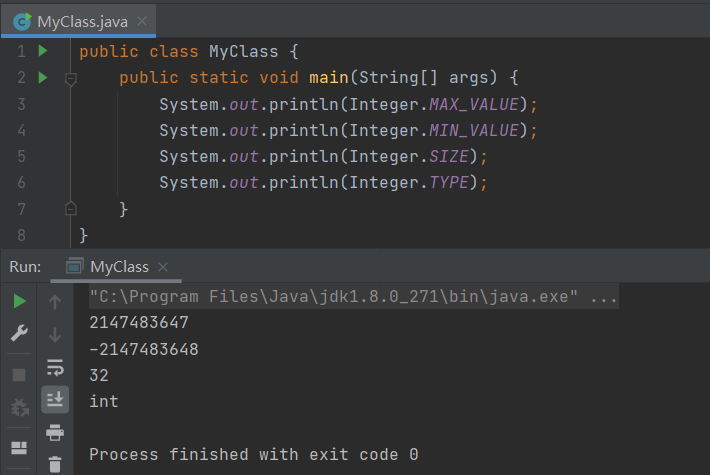The height and width of the screenshot is (475, 710).
Task: Clear console output with trash icon
Action: click(55, 464)
